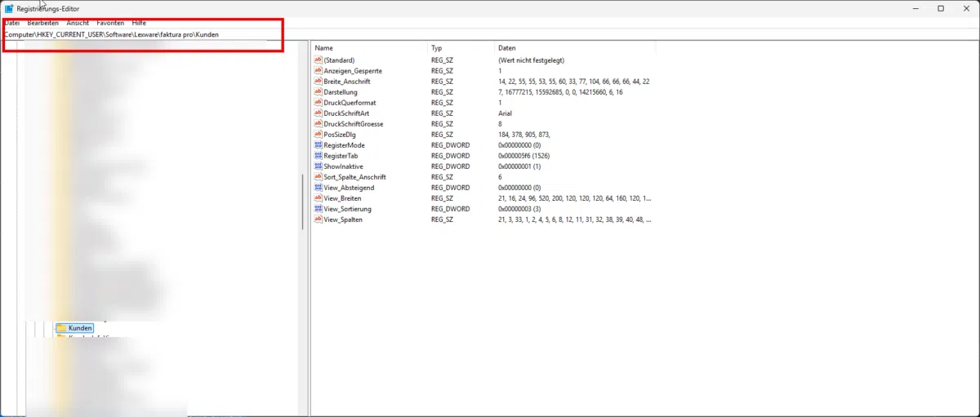Click Anzeigen_Gesperrte data value "1"
Screen dimensions: 980x417
pos(501,71)
